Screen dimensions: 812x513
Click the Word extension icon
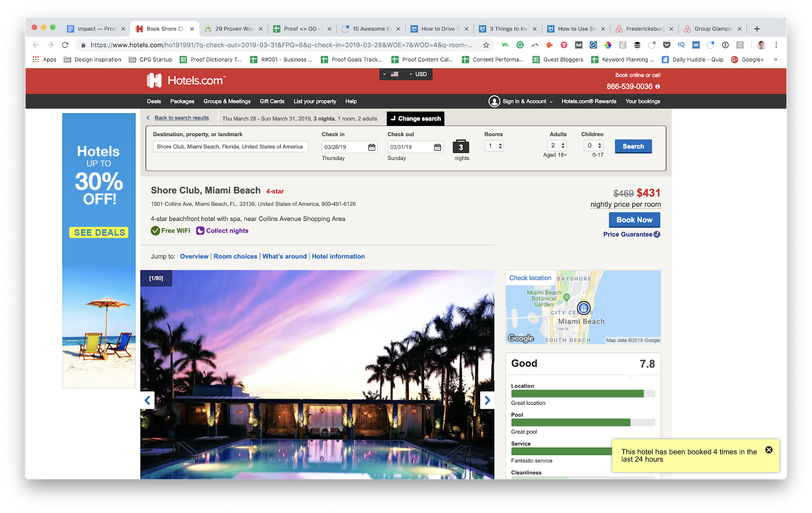point(696,45)
